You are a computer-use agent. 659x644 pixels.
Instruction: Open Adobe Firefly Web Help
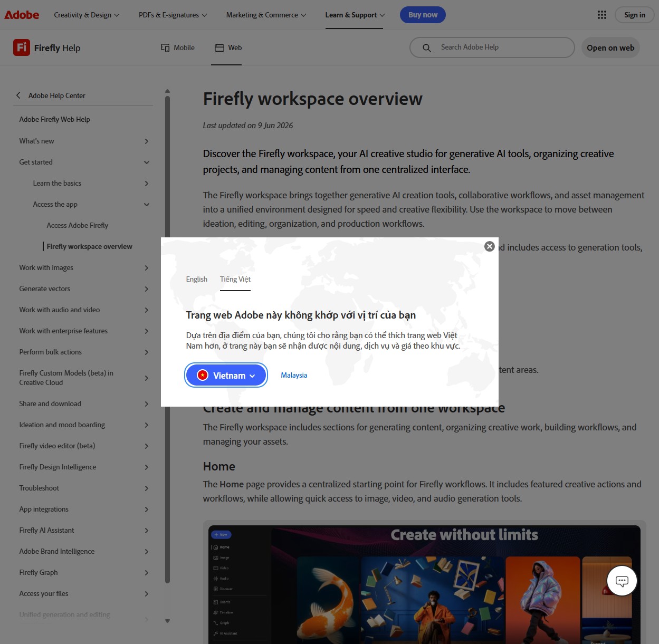coord(55,119)
